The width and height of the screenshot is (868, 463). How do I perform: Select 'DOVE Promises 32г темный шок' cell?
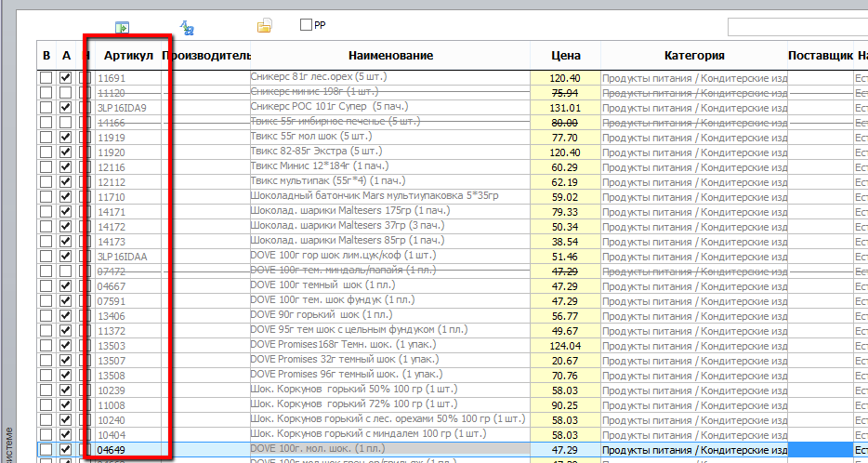click(x=390, y=360)
